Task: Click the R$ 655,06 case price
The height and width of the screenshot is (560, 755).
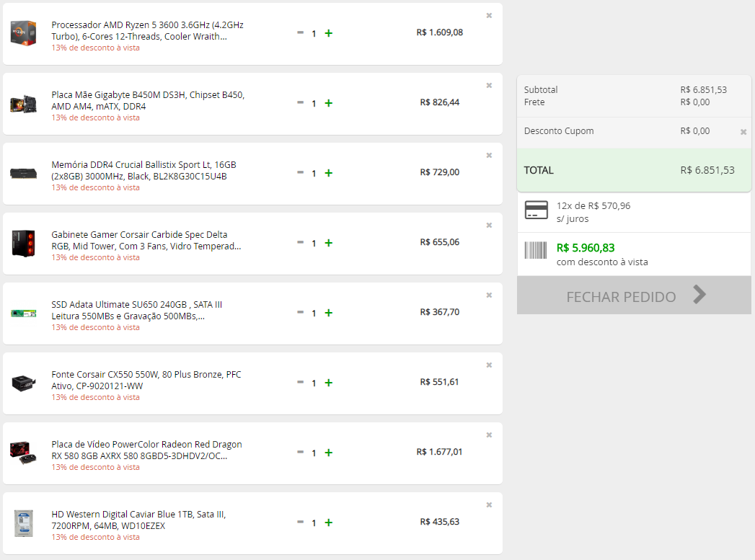Action: (440, 242)
